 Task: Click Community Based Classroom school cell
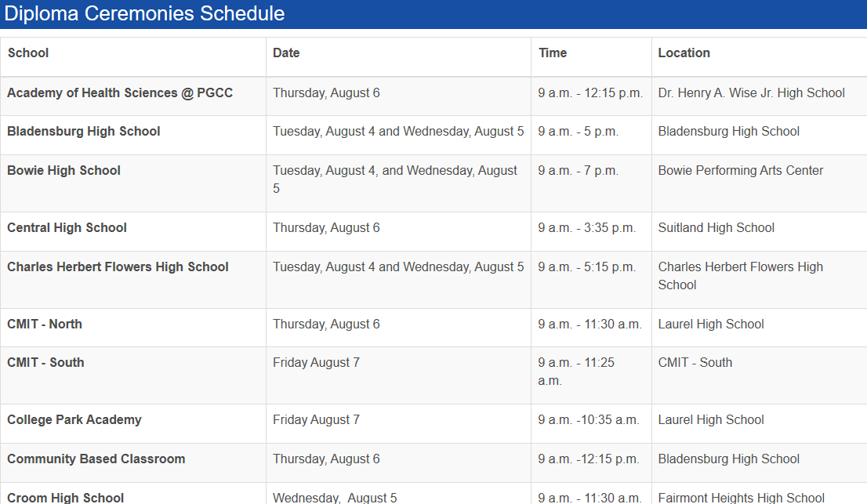(96, 459)
